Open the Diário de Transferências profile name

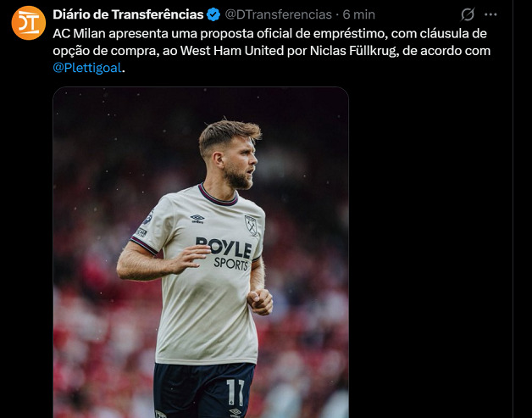click(128, 14)
